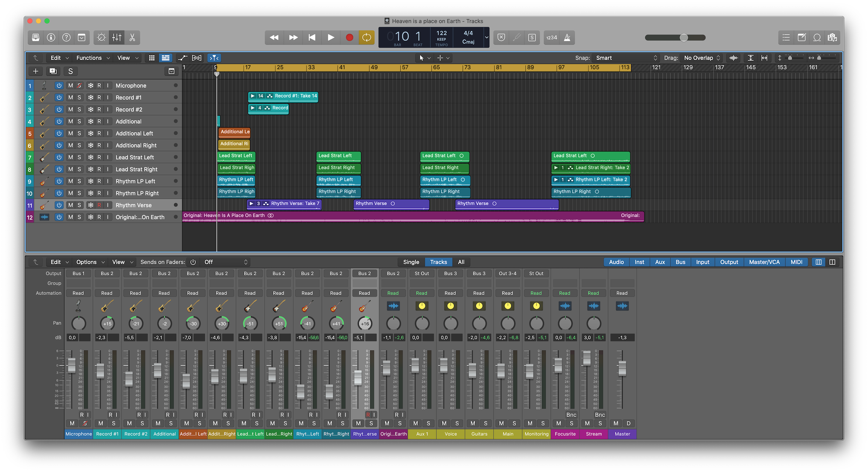Mute the Microphone track in track list
This screenshot has width=868, height=472.
(x=70, y=85)
